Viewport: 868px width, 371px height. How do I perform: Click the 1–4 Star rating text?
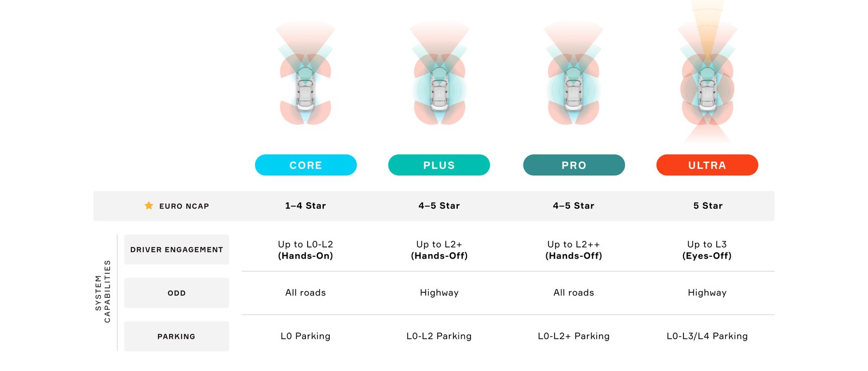click(x=305, y=206)
